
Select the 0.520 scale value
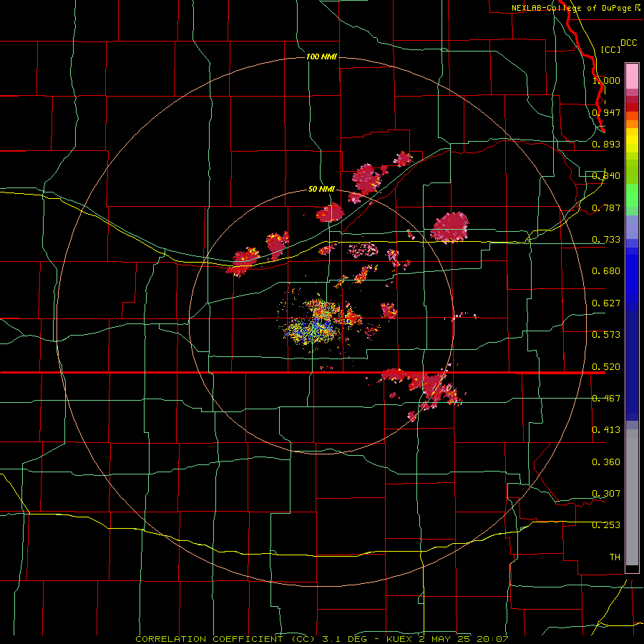[606, 367]
